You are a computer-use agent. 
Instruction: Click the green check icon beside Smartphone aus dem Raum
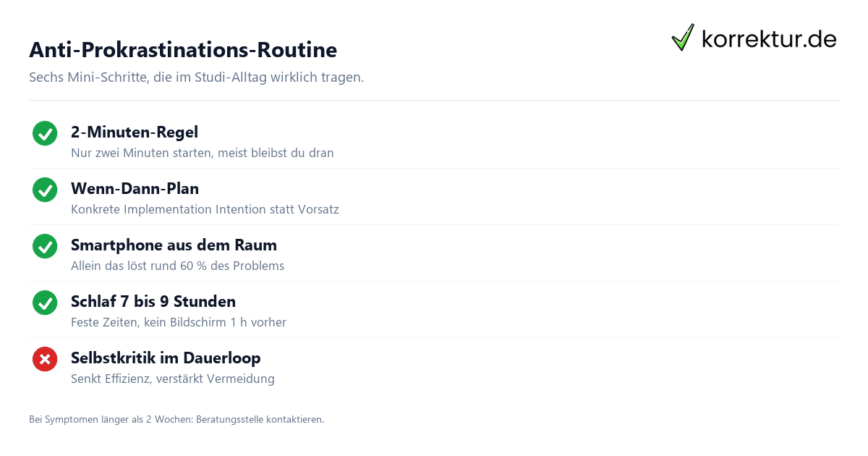(x=45, y=246)
